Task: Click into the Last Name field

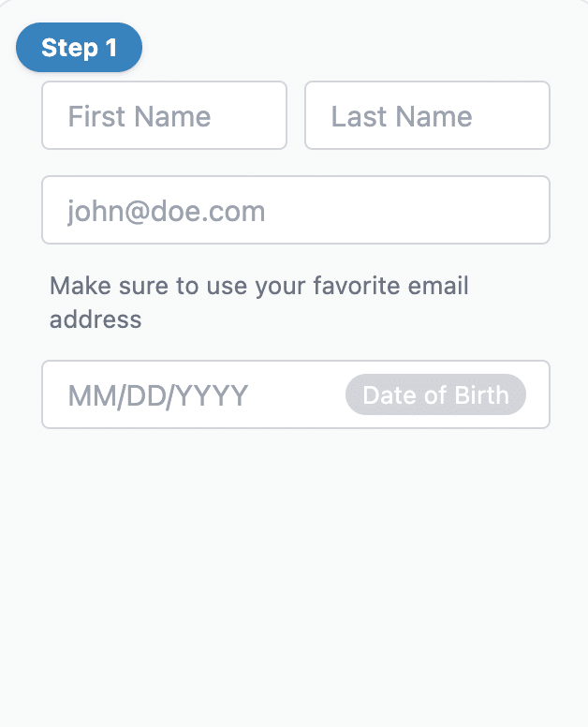Action: tap(427, 115)
